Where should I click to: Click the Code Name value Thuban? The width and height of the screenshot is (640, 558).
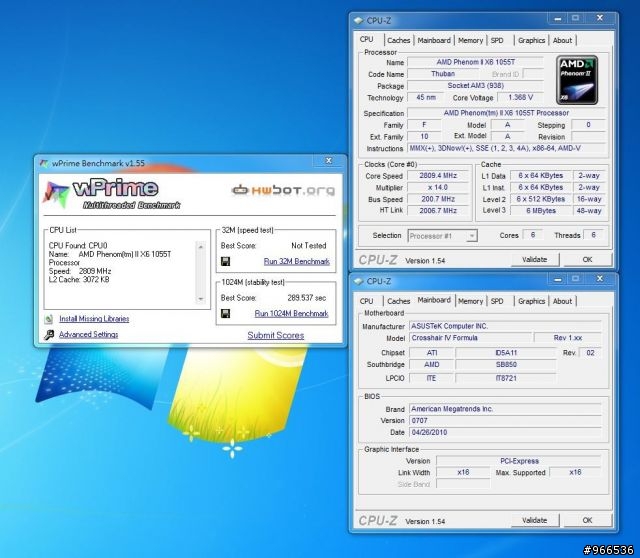(443, 74)
